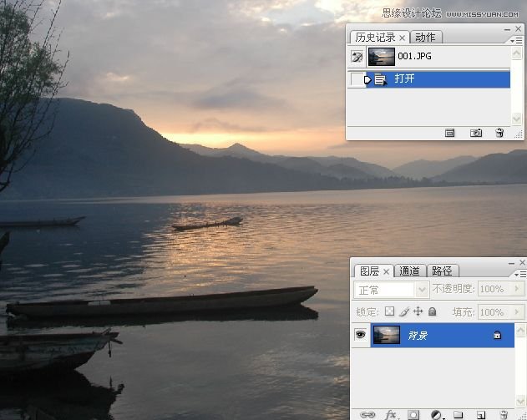Click history state slider marker beside 打开
The image size is (527, 420).
(x=367, y=80)
